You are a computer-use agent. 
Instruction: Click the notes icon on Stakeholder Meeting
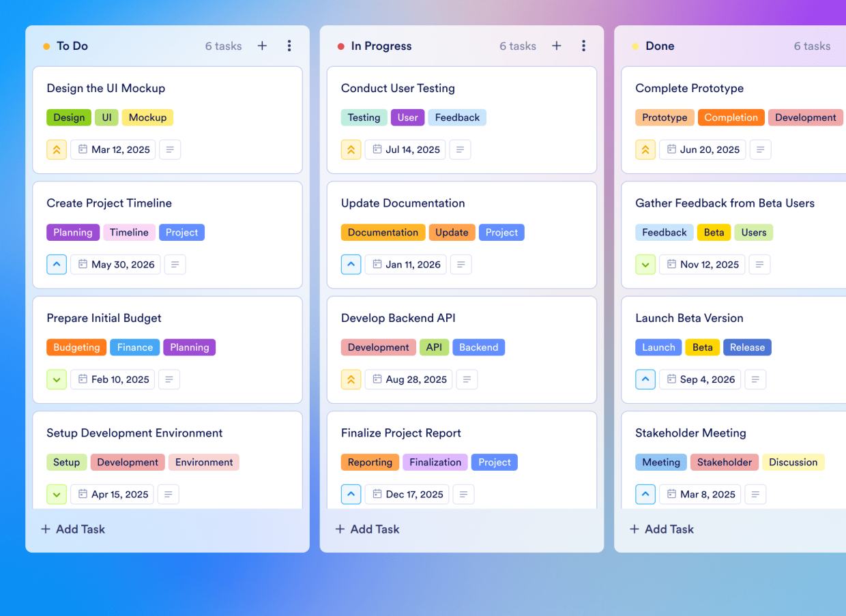tap(755, 494)
